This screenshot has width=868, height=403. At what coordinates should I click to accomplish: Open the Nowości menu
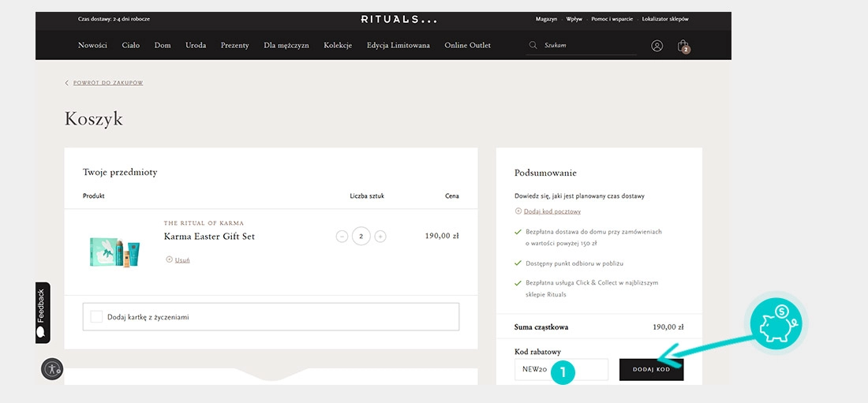point(92,46)
